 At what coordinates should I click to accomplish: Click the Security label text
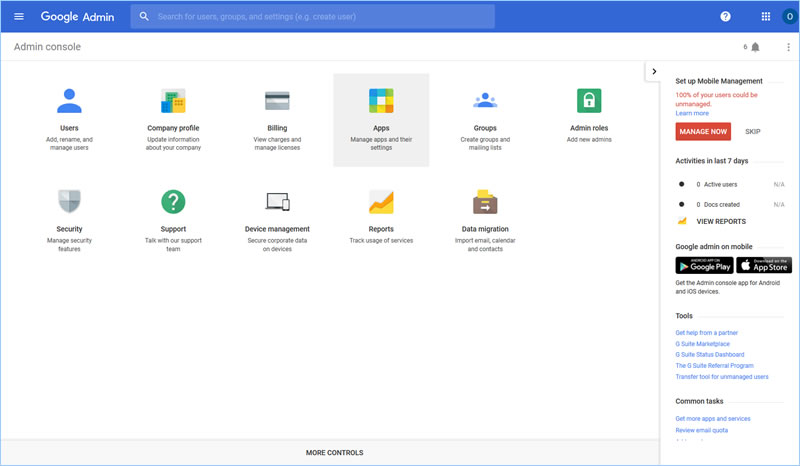point(69,229)
